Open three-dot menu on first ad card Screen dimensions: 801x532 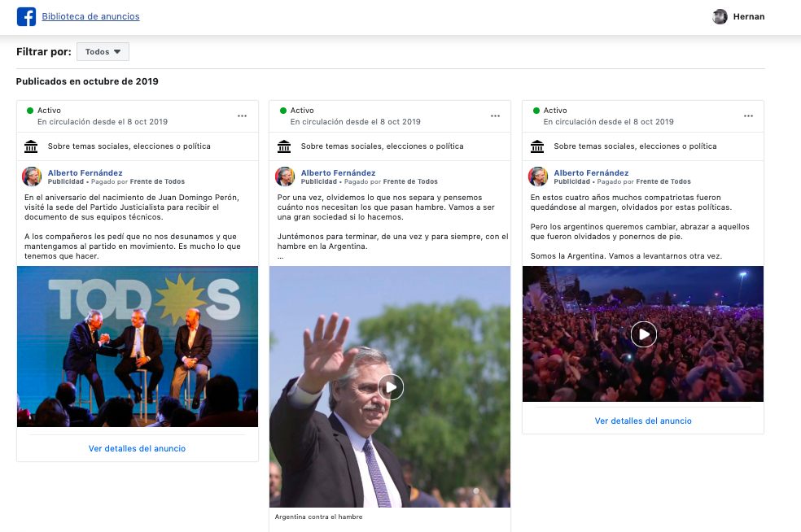[x=242, y=116]
